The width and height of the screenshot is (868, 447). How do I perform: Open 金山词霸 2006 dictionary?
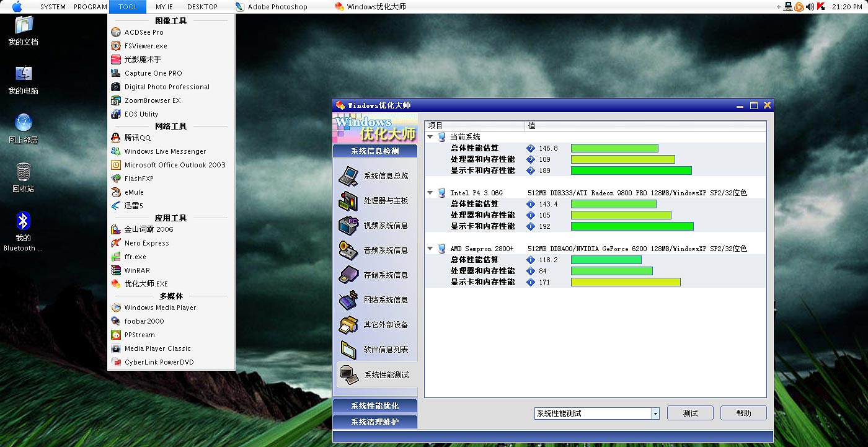point(171,229)
